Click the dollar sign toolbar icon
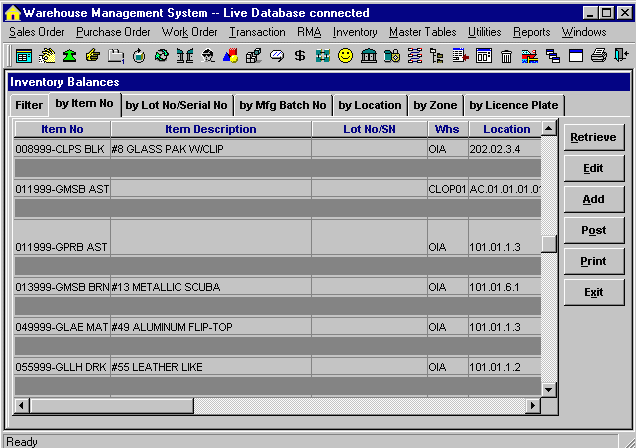Screen dimensions: 636x448 299,56
